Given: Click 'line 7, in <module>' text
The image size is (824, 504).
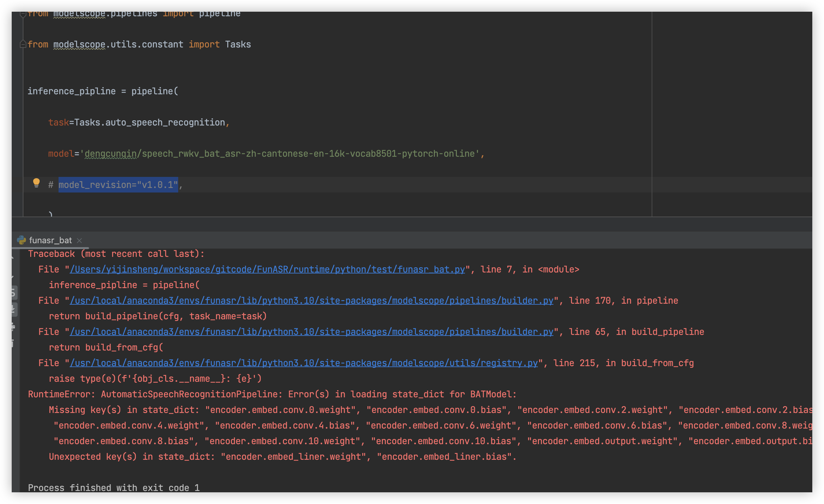Looking at the screenshot, I should (530, 270).
